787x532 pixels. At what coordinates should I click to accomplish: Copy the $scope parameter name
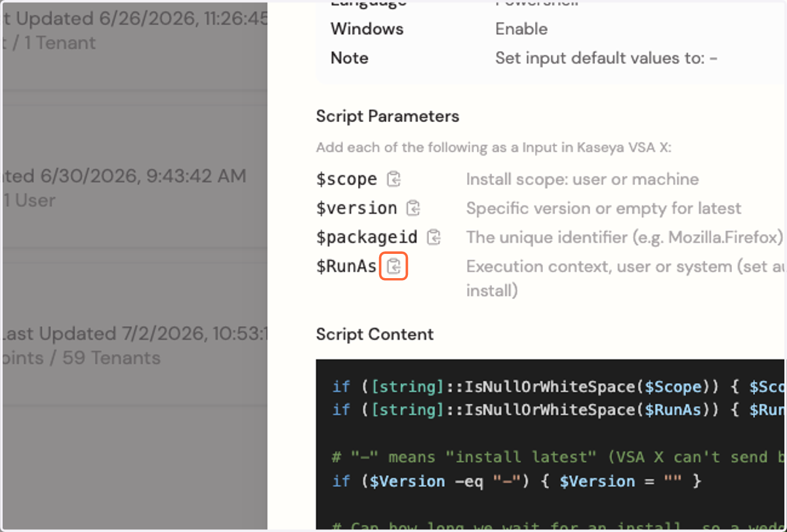pyautogui.click(x=393, y=179)
